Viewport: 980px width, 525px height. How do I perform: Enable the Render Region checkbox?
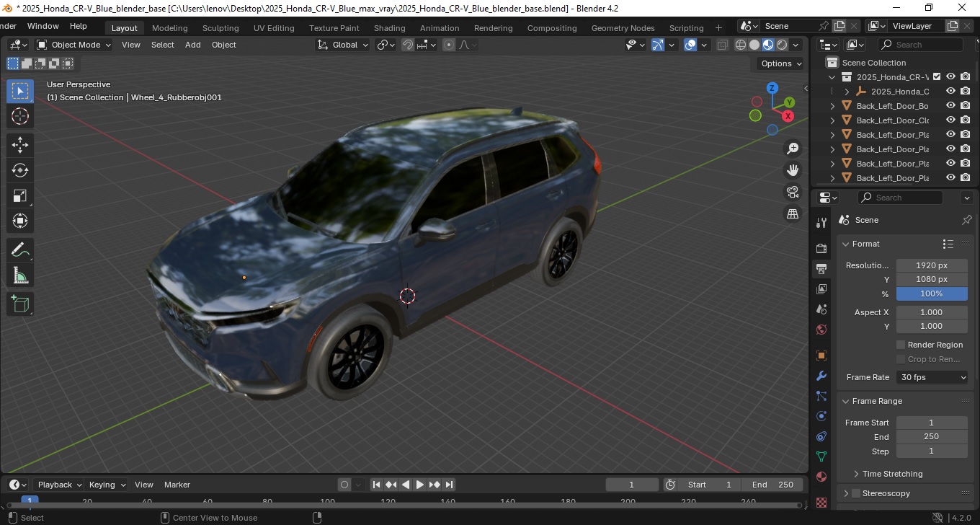tap(901, 345)
